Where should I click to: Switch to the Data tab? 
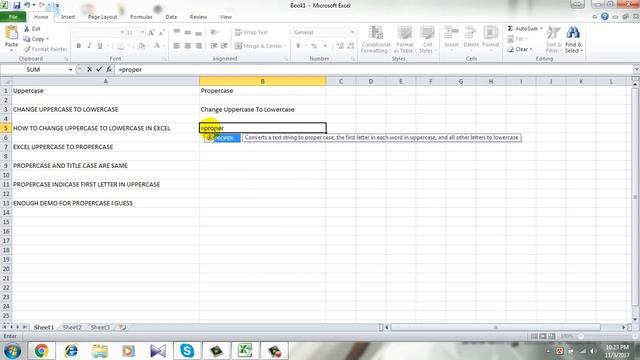pos(171,17)
